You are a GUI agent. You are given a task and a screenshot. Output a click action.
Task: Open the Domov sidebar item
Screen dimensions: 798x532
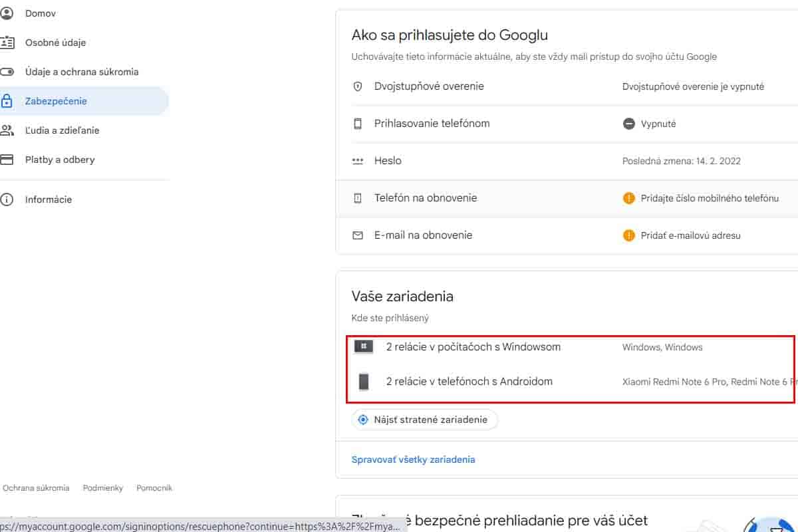(x=84, y=13)
